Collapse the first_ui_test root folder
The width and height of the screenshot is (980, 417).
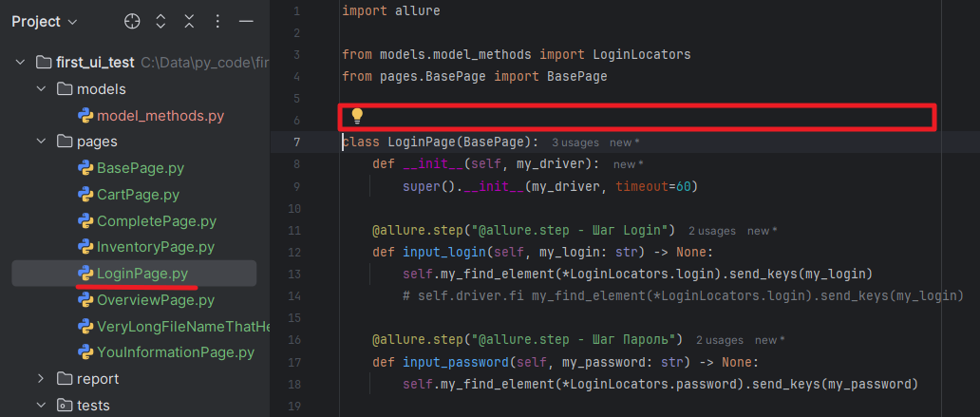coord(20,63)
